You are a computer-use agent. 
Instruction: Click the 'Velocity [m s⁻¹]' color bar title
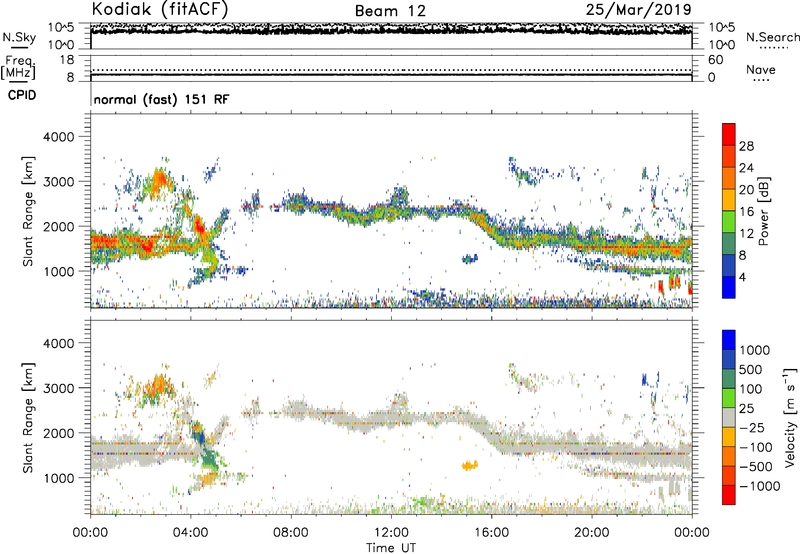coord(790,417)
